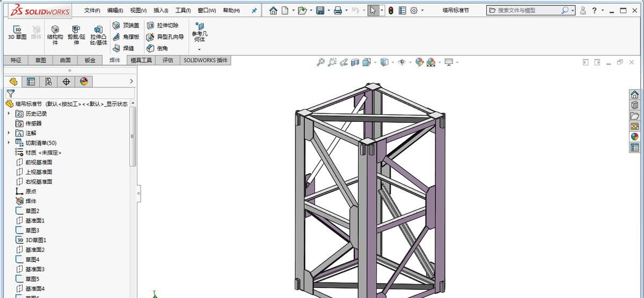Viewport: 644px width, 298px height.
Task: Click the rebuild traffic light icon
Action: pos(391,10)
